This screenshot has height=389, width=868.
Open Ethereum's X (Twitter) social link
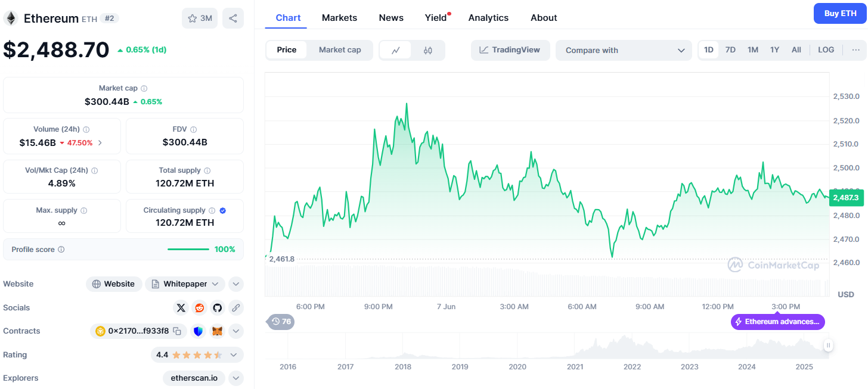[181, 307]
